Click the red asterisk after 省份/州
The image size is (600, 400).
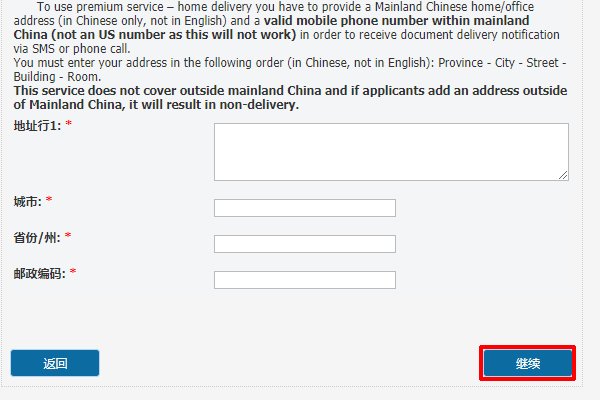(x=68, y=238)
